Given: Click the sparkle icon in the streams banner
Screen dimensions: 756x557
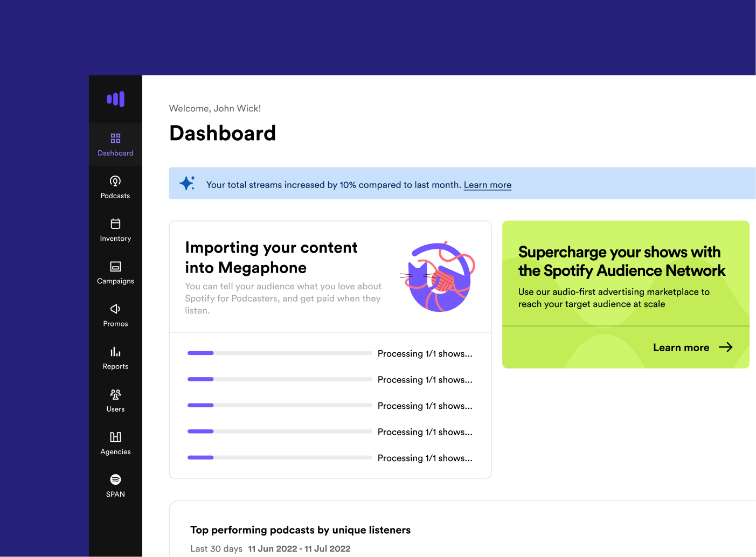Looking at the screenshot, I should [x=187, y=183].
